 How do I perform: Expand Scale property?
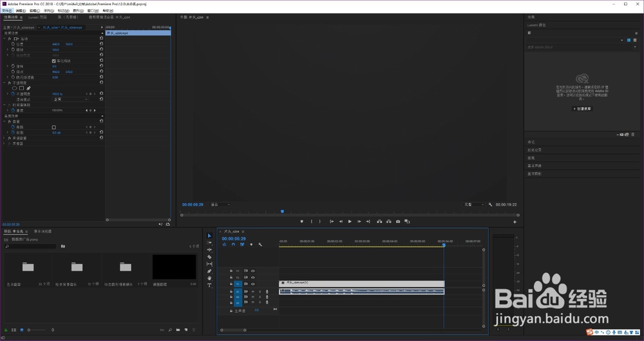[7, 50]
